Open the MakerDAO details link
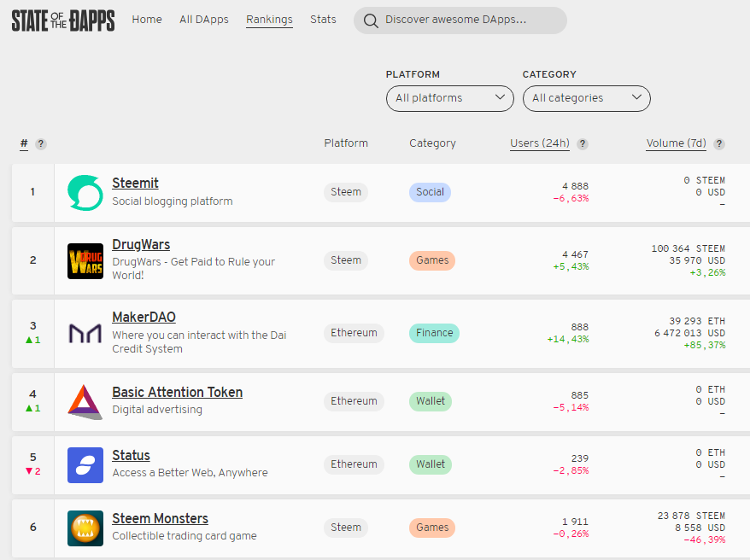 [144, 318]
